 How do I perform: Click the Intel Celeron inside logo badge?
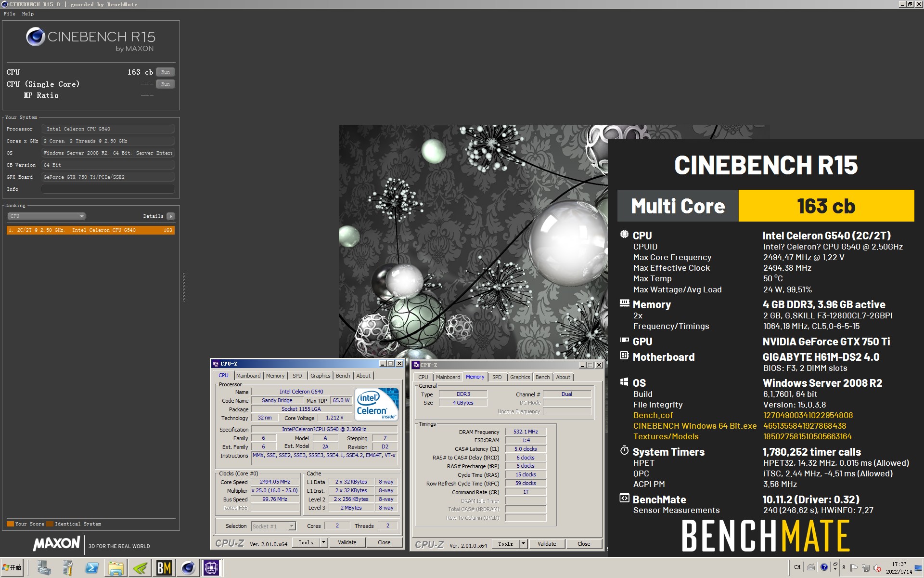377,404
